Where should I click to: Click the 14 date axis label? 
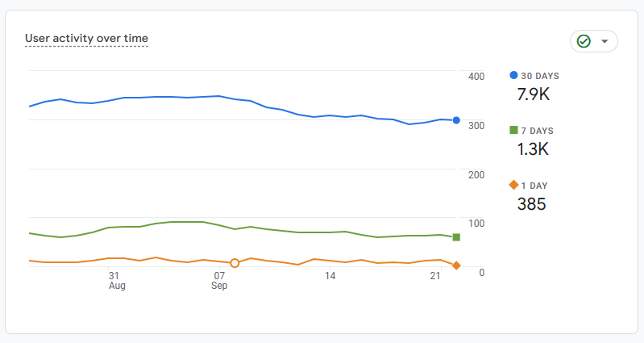click(x=330, y=277)
